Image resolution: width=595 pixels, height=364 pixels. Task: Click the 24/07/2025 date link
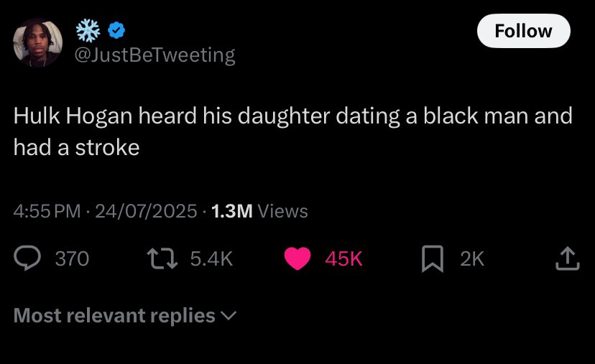145,211
